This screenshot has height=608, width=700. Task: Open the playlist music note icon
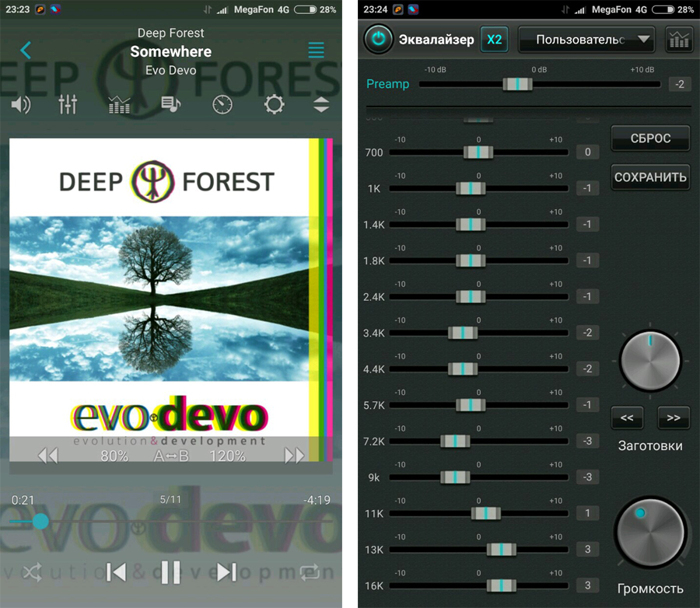pos(170,104)
